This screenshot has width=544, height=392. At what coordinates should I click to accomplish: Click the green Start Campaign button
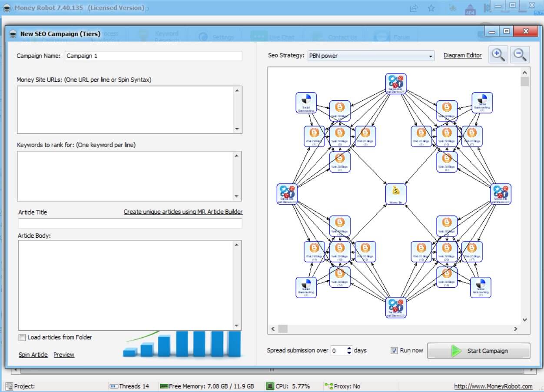pyautogui.click(x=479, y=351)
